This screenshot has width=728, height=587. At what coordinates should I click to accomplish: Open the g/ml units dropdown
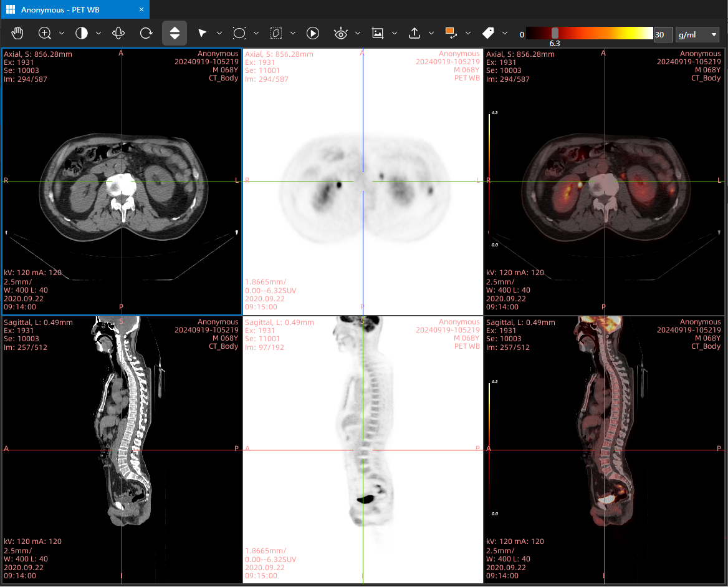click(x=697, y=34)
